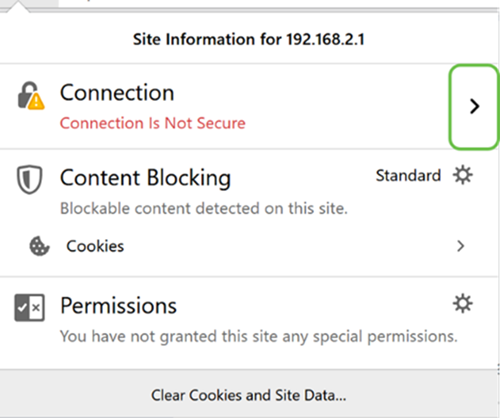Select the Connection heading
The image size is (500, 418).
point(117,93)
